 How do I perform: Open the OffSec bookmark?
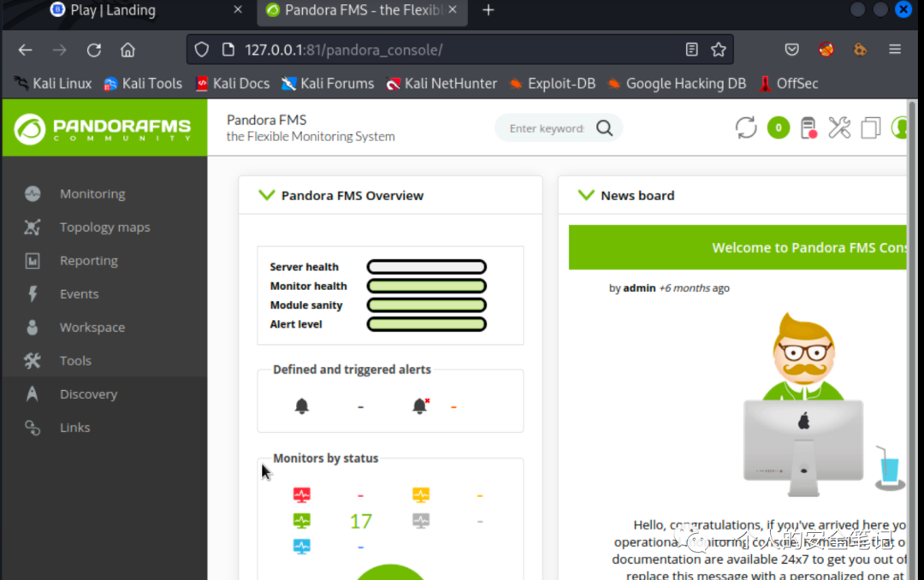(788, 84)
